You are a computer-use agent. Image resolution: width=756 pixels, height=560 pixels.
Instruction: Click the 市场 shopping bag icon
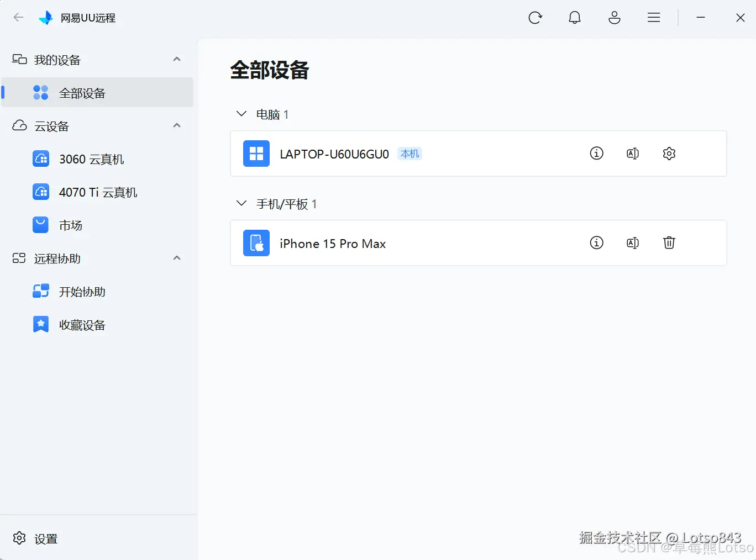[x=41, y=225]
